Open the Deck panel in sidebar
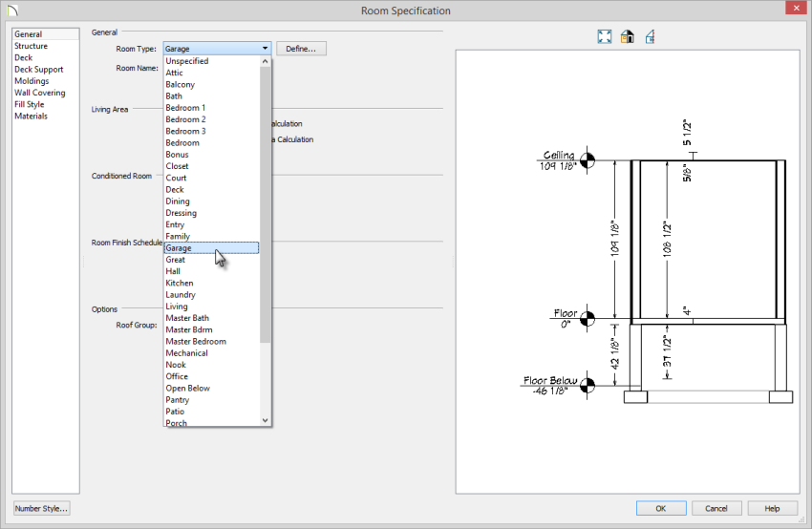 pos(23,57)
